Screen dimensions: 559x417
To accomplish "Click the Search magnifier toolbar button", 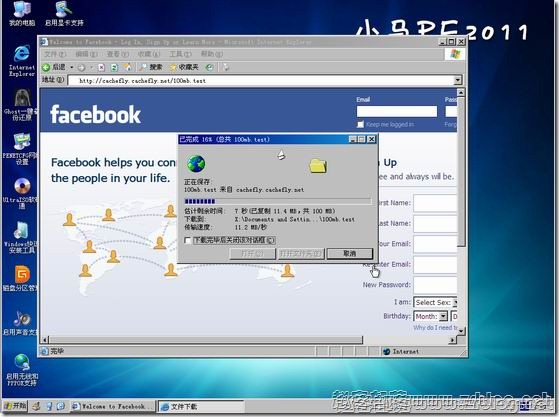I will pos(150,67).
